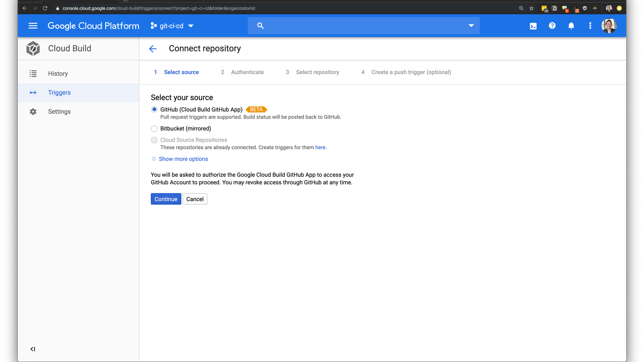Open the hamburger navigation menu
644x362 pixels.
coord(33,26)
